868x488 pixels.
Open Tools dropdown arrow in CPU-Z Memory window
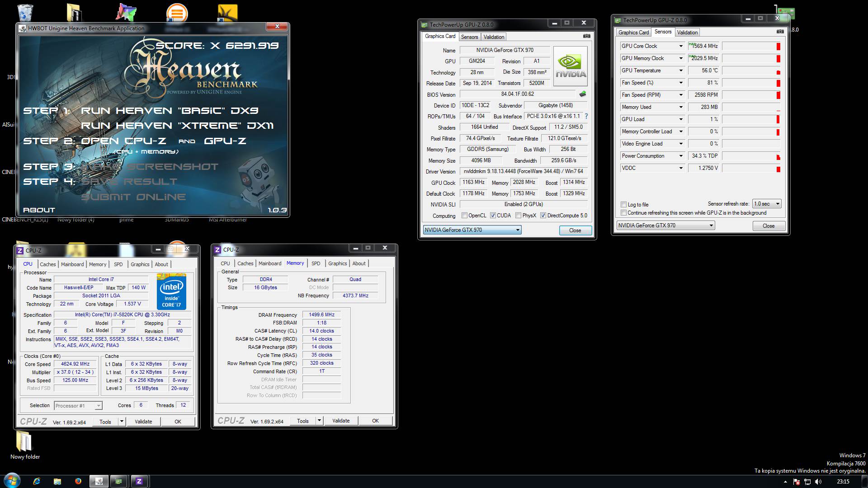[x=319, y=421]
